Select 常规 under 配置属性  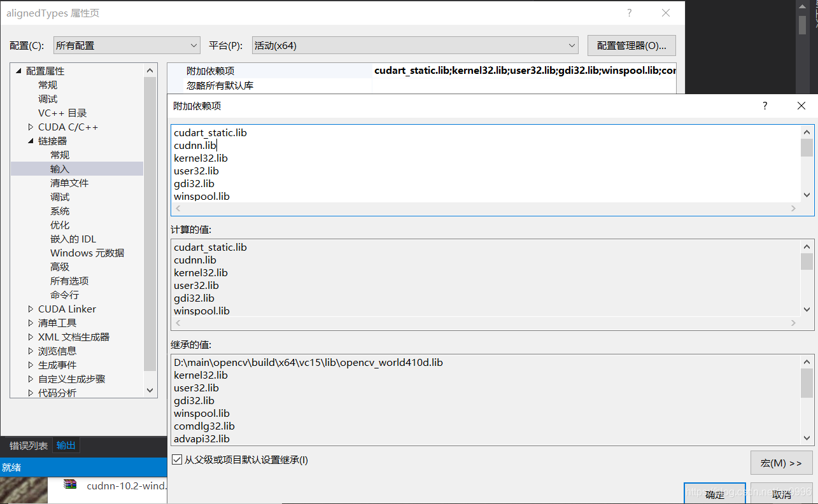(48, 85)
